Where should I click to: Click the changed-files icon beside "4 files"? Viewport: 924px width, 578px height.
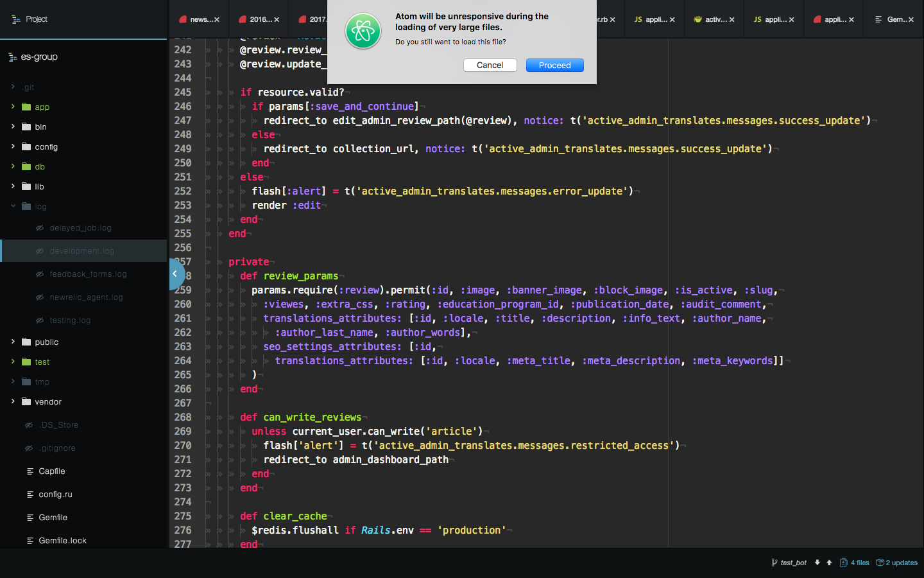tap(845, 563)
